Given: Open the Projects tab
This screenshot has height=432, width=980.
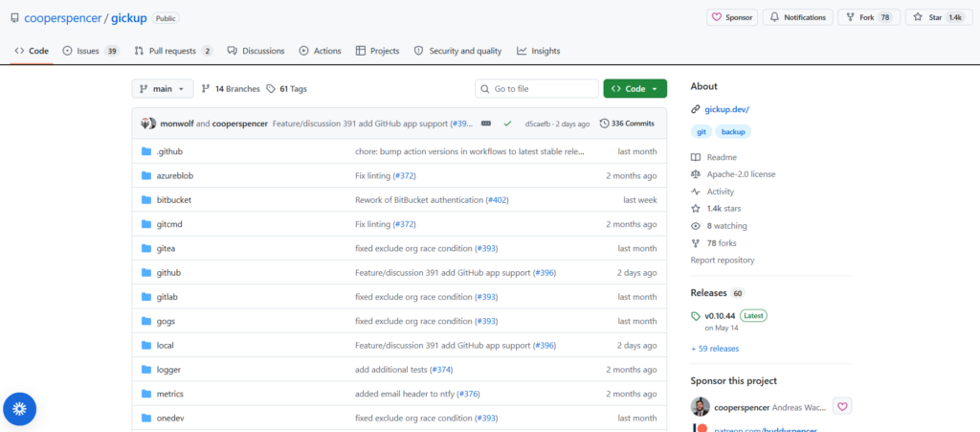Looking at the screenshot, I should tap(377, 51).
